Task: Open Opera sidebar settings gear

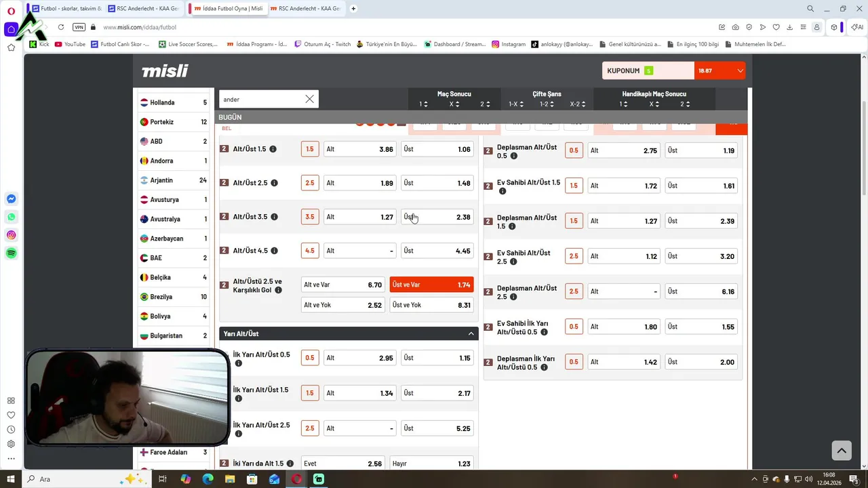Action: (x=11, y=444)
